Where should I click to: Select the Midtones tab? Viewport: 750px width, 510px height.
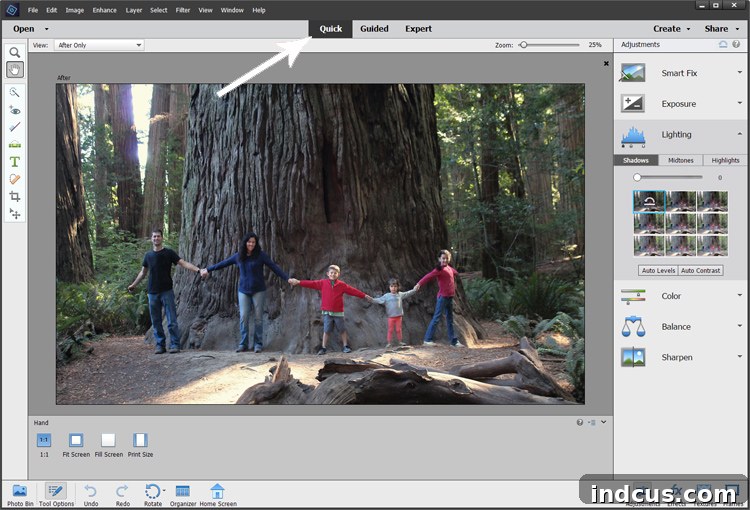click(x=680, y=160)
